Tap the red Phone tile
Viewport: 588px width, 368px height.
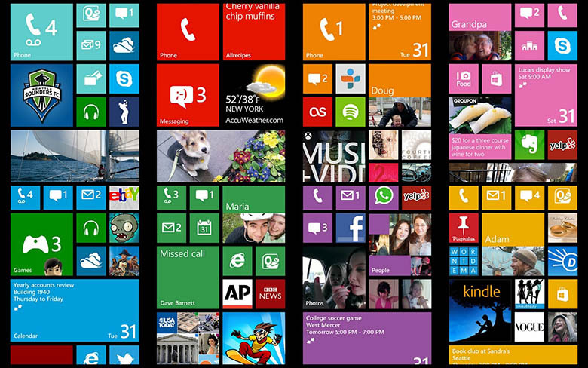pyautogui.click(x=188, y=30)
